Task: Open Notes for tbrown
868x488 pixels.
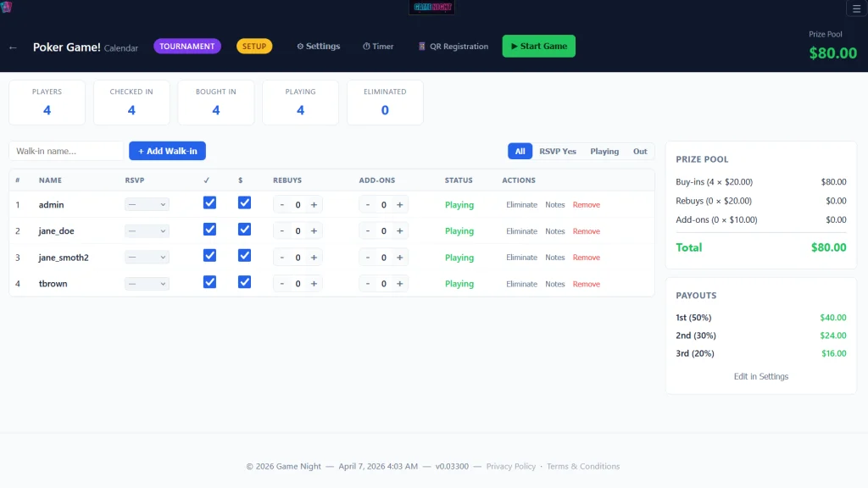Action: pos(554,283)
